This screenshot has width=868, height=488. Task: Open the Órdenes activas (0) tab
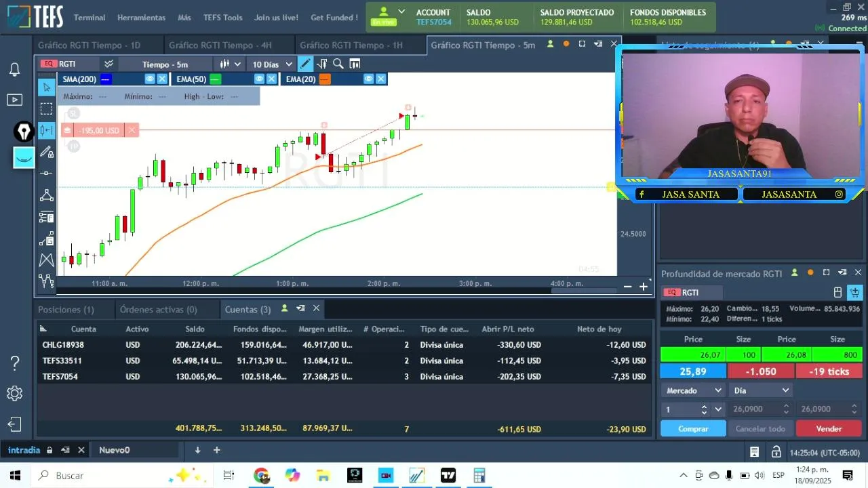[159, 310]
